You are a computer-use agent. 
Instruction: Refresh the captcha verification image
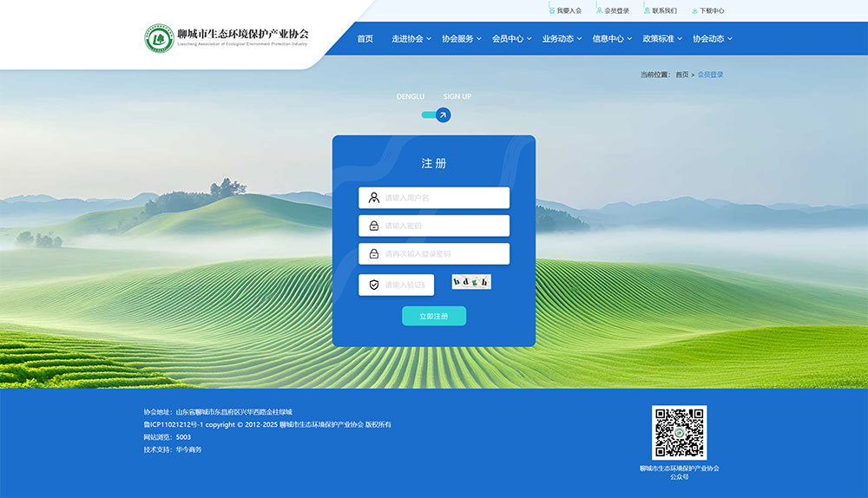click(x=471, y=282)
